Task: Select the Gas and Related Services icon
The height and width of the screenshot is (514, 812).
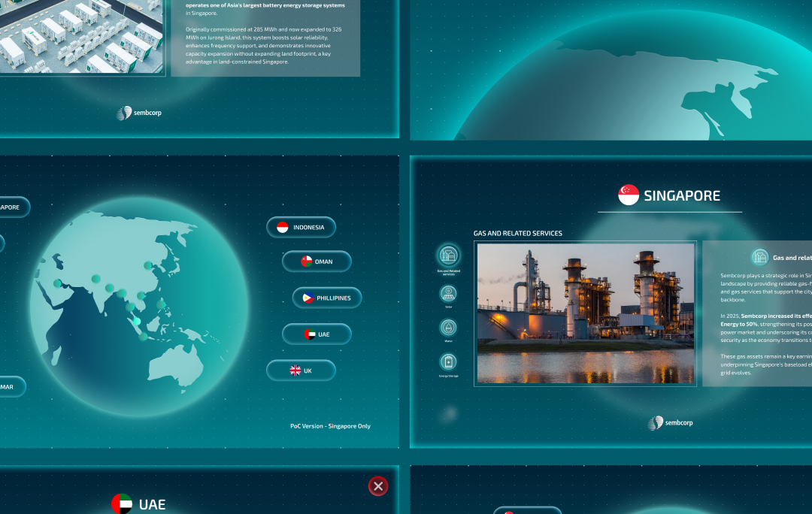Action: point(449,255)
